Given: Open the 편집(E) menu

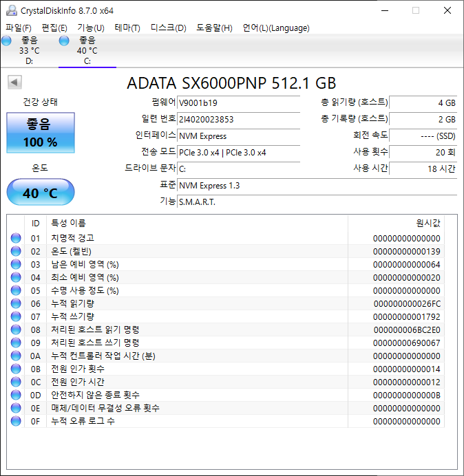Looking at the screenshot, I should [x=54, y=28].
